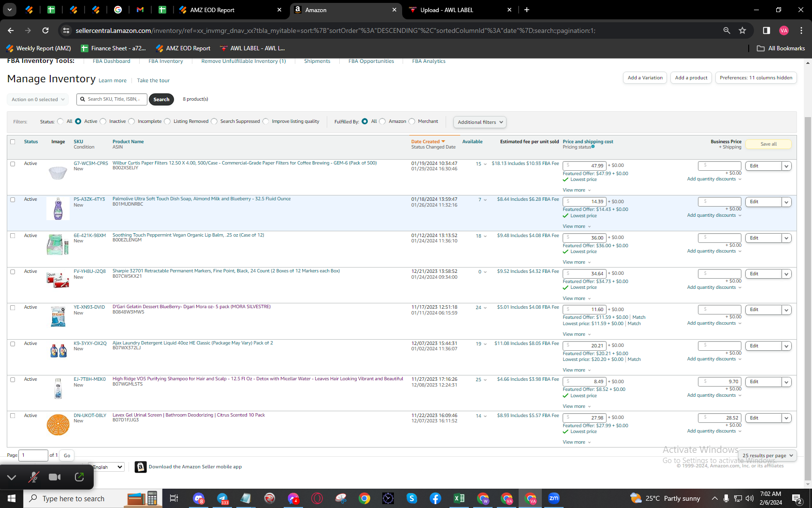812x508 pixels.
Task: Sort by Date Created column header
Action: (428, 142)
